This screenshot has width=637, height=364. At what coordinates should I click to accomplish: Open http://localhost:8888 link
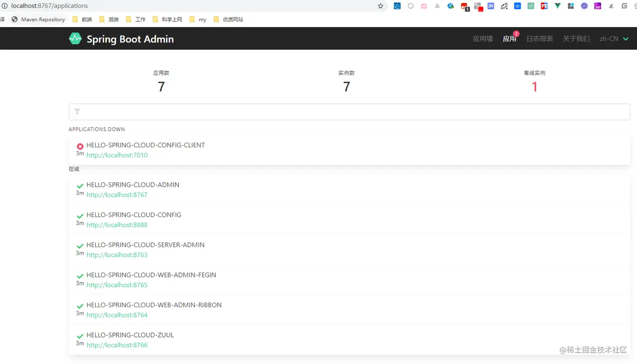tap(117, 225)
